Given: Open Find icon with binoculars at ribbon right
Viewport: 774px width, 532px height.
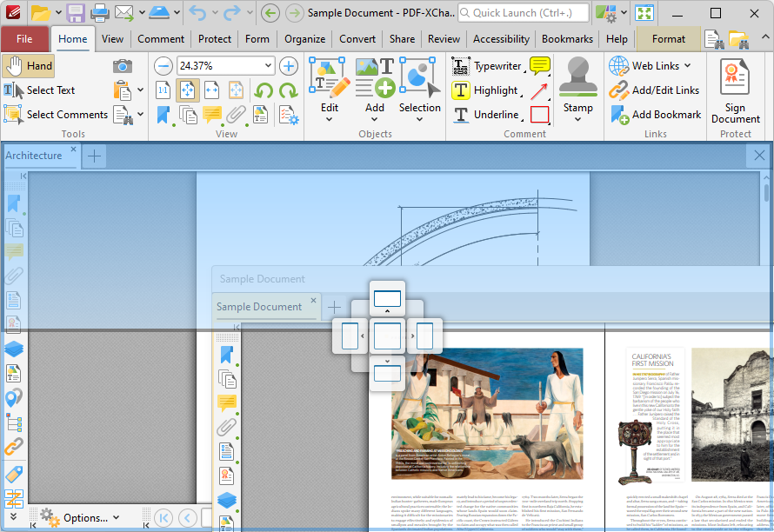Looking at the screenshot, I should [714, 39].
